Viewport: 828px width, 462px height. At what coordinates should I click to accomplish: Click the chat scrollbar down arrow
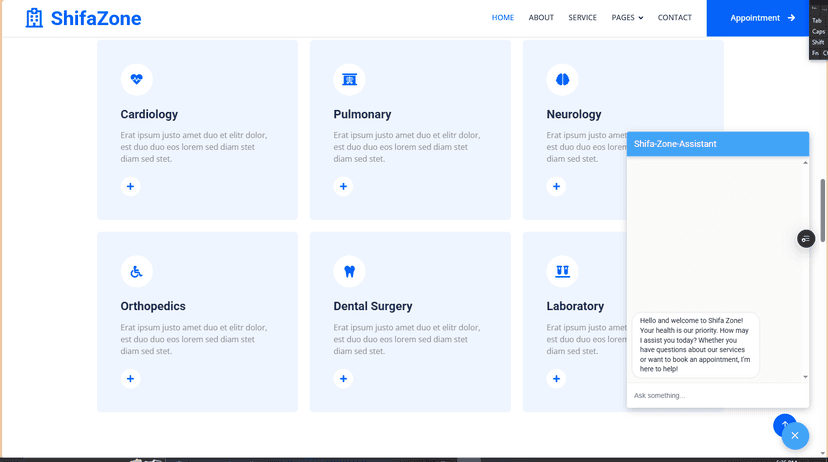(x=805, y=377)
